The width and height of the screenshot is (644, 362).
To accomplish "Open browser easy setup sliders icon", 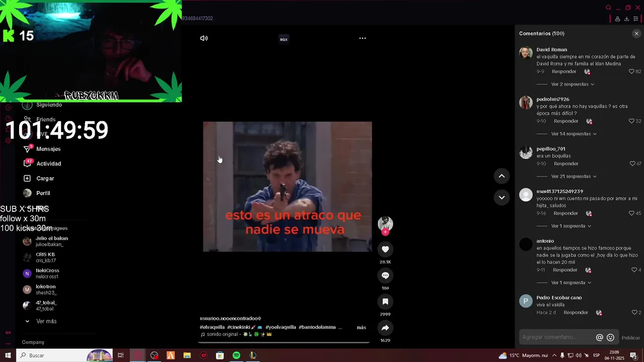I will coord(636,19).
